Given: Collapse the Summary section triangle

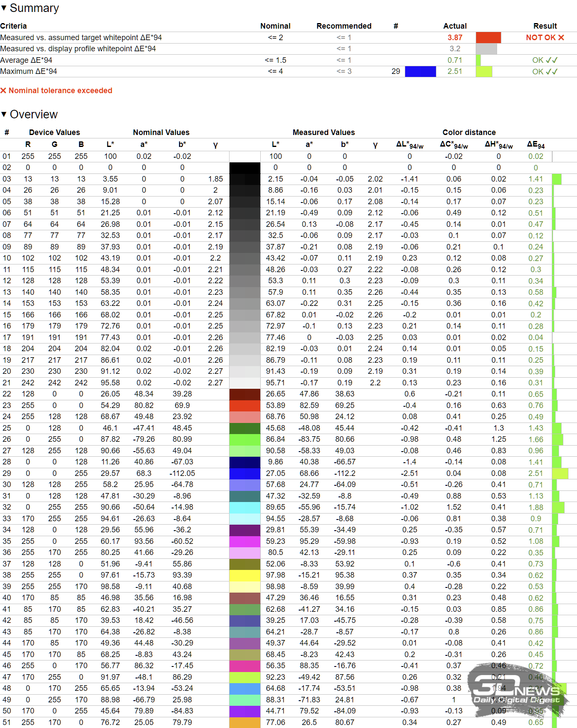Looking at the screenshot, I should coord(4,8).
